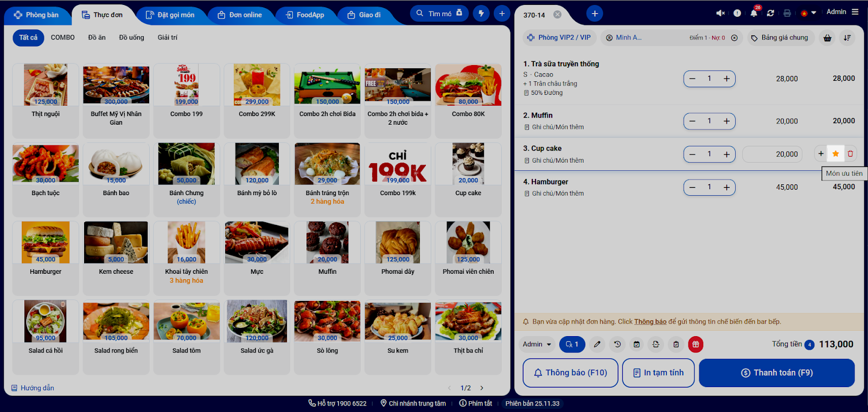
Task: Open the shopping basket icon
Action: tap(827, 38)
